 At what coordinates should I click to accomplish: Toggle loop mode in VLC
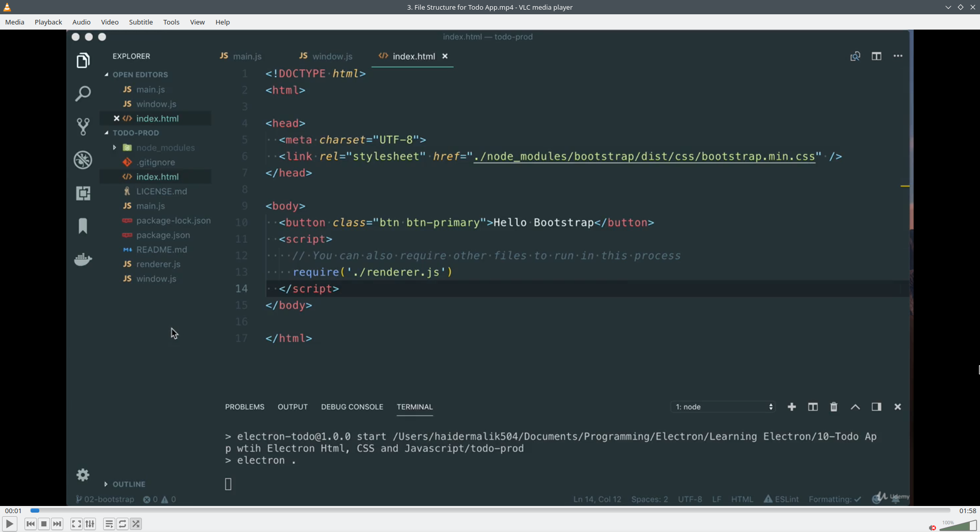point(122,524)
